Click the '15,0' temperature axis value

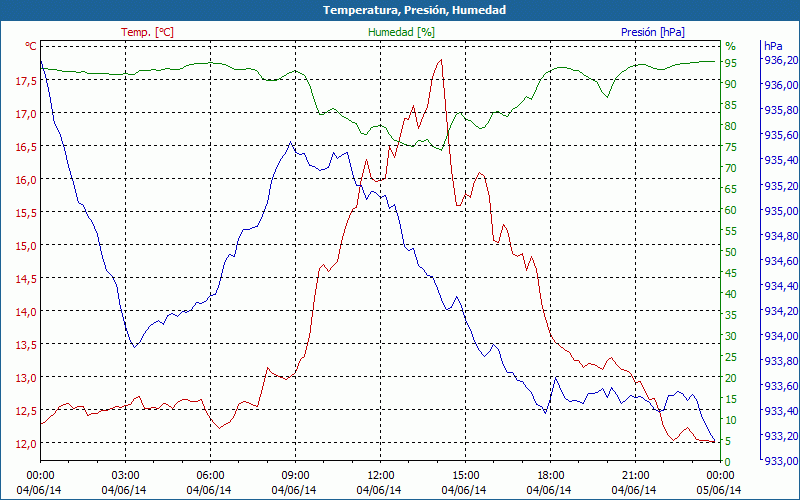pyautogui.click(x=27, y=245)
